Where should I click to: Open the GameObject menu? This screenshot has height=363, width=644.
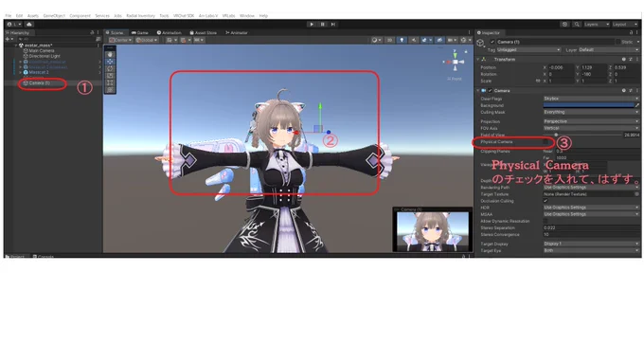pos(54,15)
